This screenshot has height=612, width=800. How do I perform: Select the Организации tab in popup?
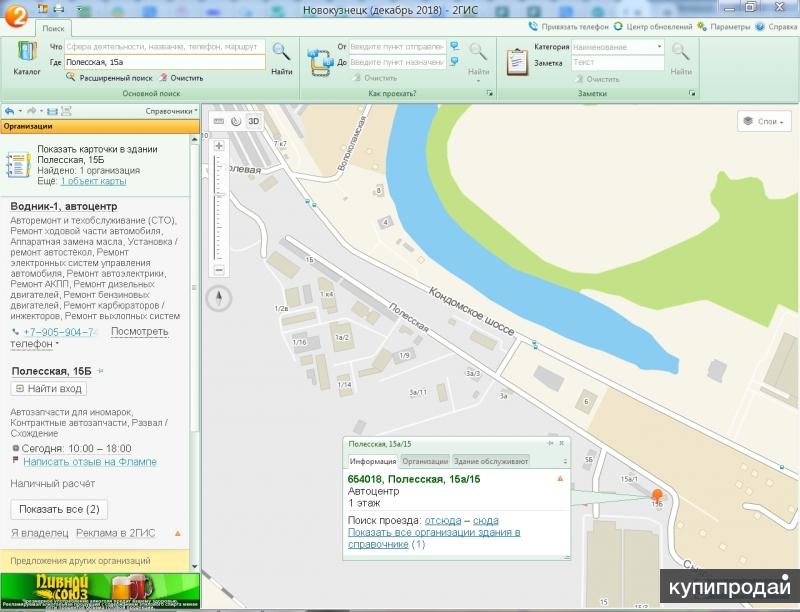[425, 461]
